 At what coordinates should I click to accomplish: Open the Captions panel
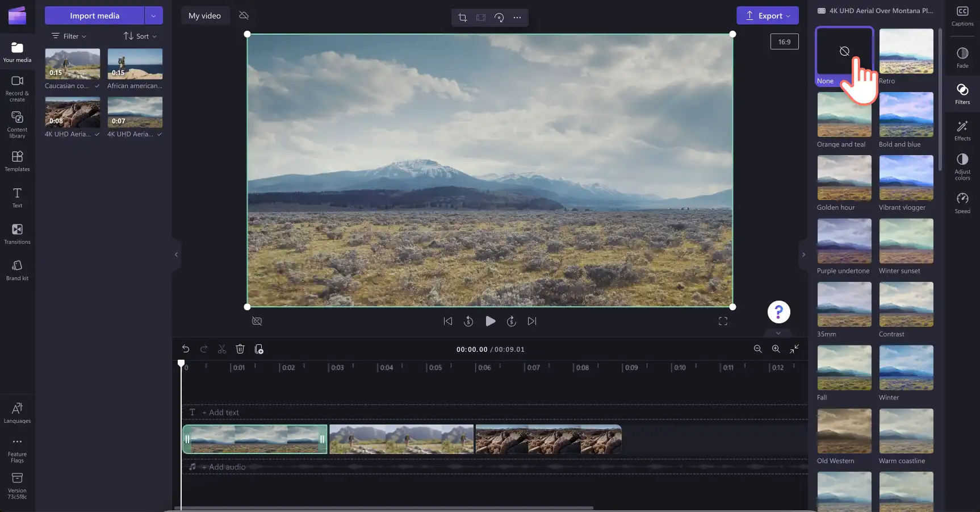(x=962, y=16)
